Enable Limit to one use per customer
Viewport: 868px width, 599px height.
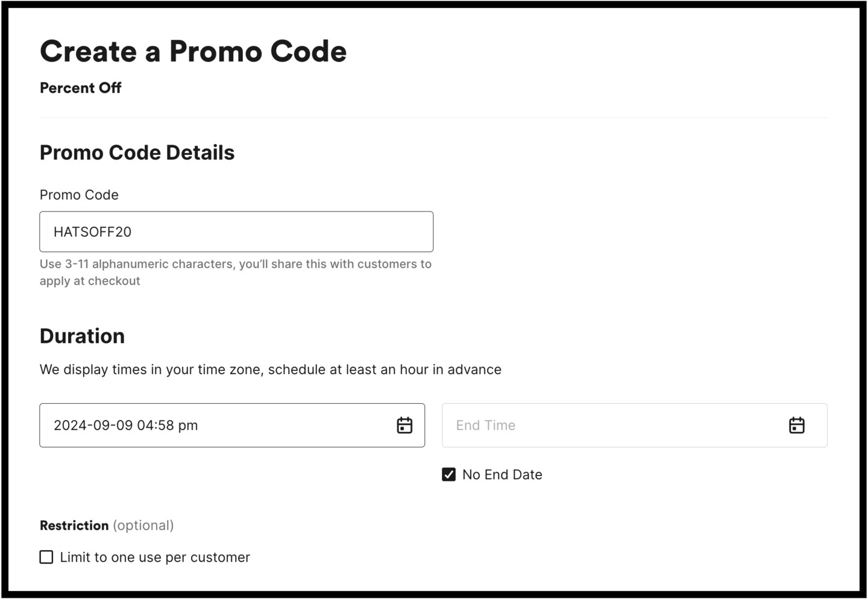46,557
